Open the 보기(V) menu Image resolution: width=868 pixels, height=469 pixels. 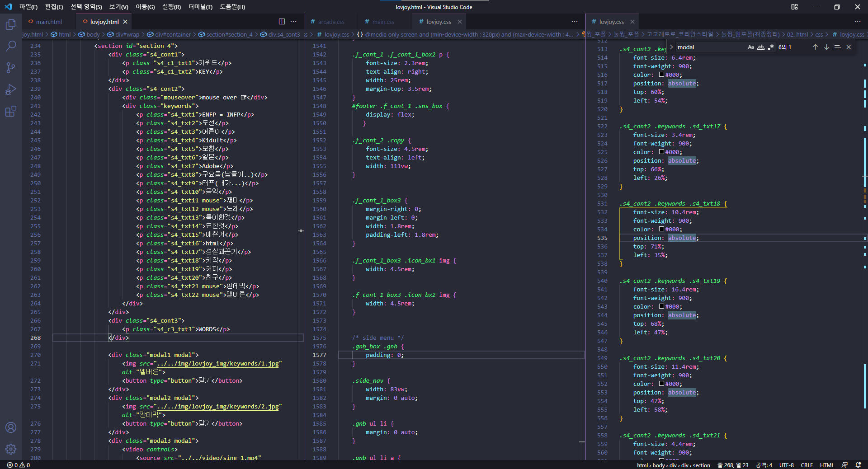(x=118, y=7)
